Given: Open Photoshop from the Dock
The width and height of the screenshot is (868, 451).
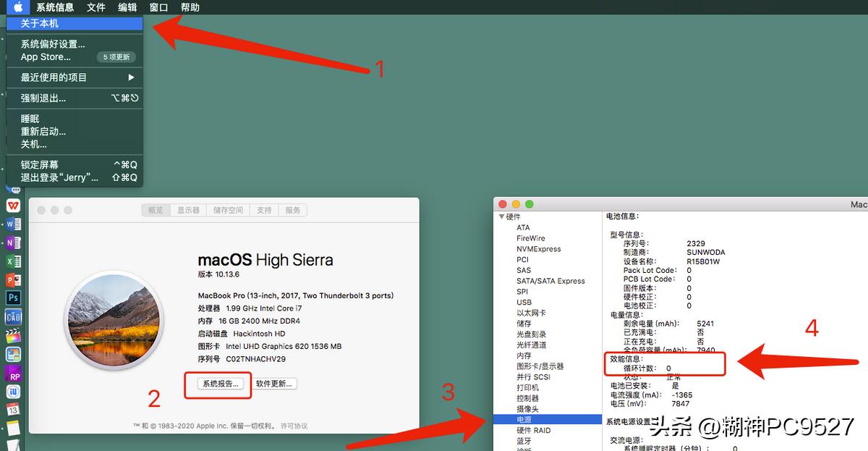Looking at the screenshot, I should click(x=13, y=298).
